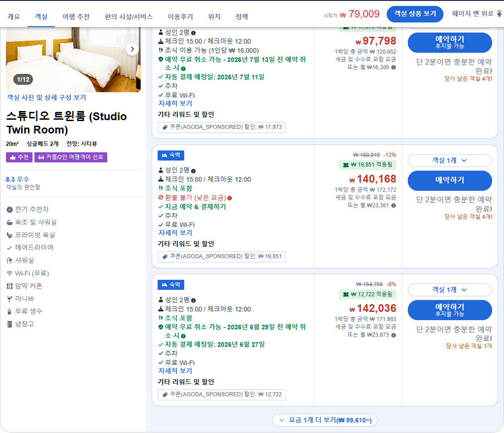504x433 pixels.
Task: Click the ₩ 19,851 적용됨 coupon badge
Action: click(368, 165)
